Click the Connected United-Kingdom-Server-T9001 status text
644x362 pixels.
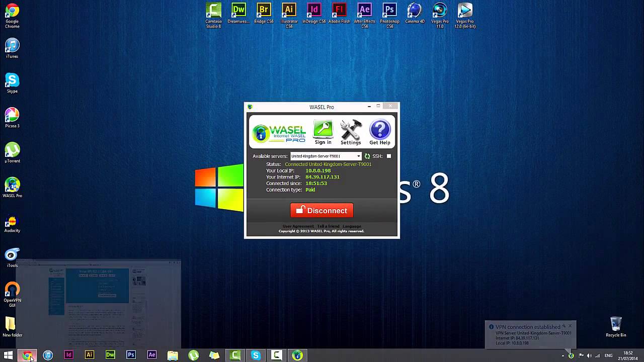(328, 164)
